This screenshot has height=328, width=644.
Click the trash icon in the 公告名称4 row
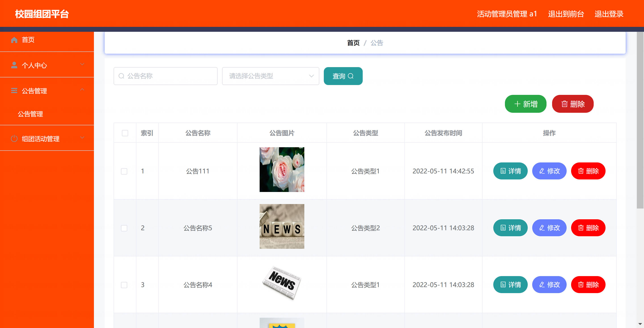[581, 285]
